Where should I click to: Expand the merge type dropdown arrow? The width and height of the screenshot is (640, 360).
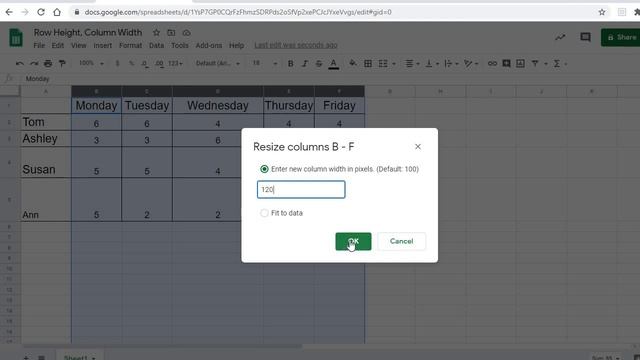click(x=394, y=64)
